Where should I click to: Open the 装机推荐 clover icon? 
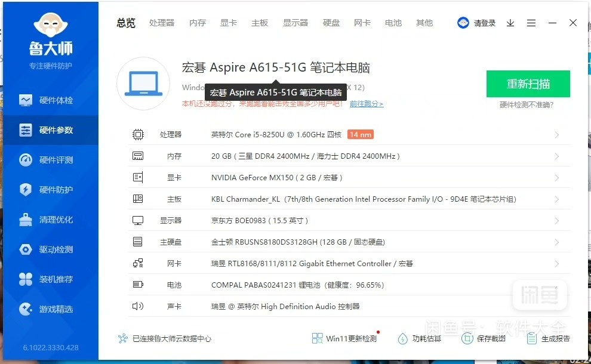[26, 279]
